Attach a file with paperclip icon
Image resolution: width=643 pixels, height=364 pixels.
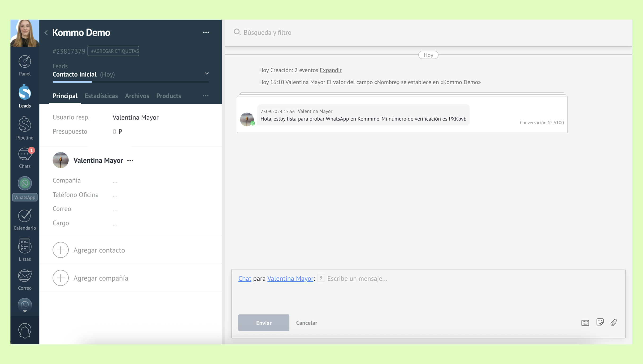click(614, 322)
